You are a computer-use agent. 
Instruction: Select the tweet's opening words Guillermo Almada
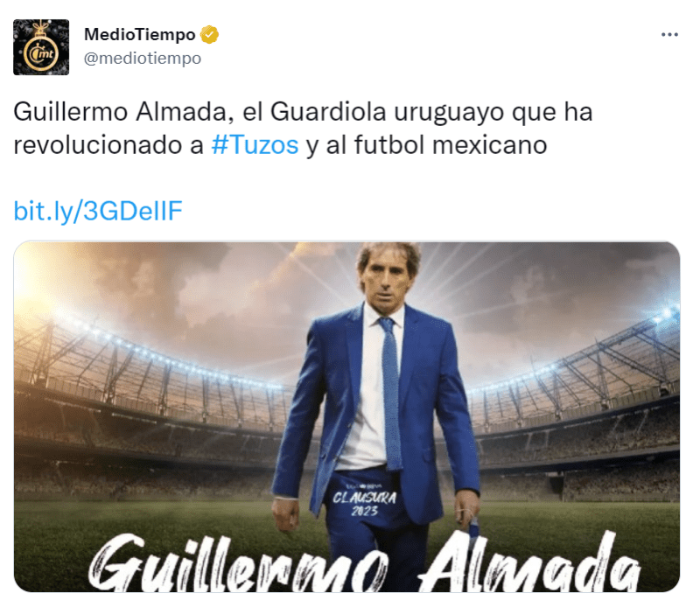click(123, 112)
